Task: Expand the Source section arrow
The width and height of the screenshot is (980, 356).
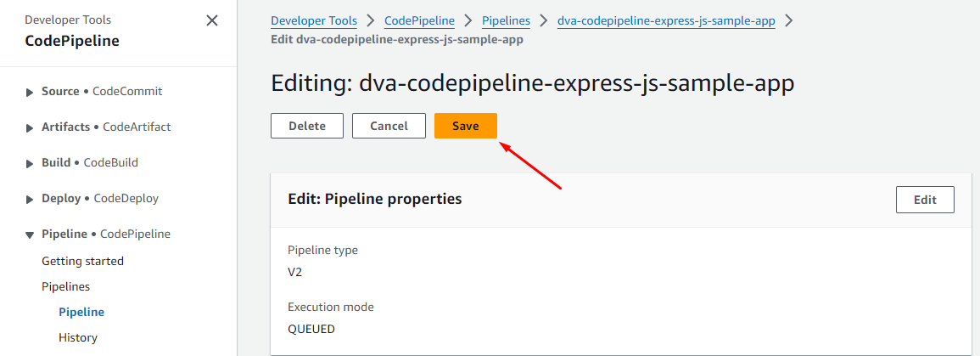Action: click(x=31, y=92)
